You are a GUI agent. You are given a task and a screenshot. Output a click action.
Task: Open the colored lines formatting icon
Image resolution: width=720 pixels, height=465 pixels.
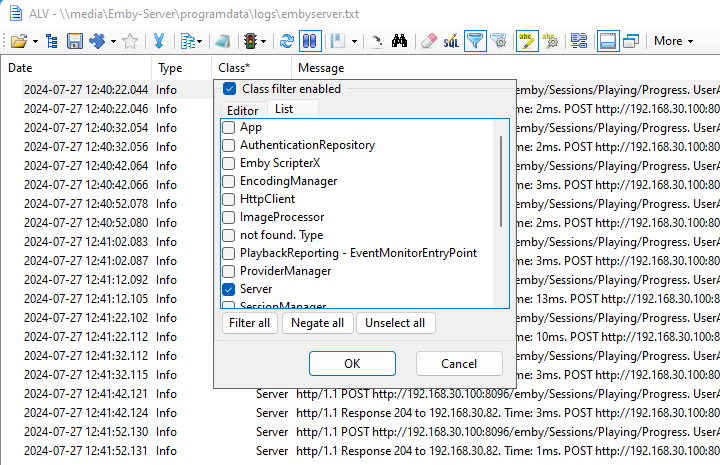188,41
